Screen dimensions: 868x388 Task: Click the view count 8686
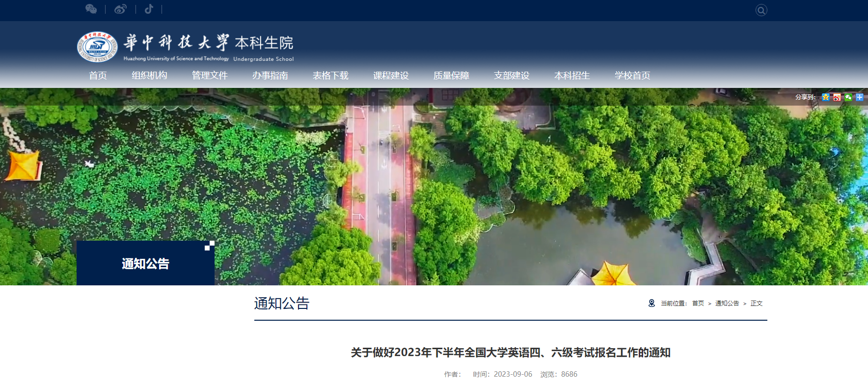(x=569, y=374)
